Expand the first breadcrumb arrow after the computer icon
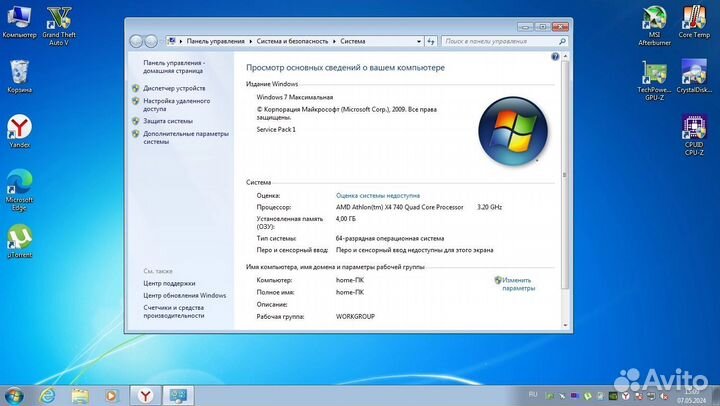 pos(181,41)
